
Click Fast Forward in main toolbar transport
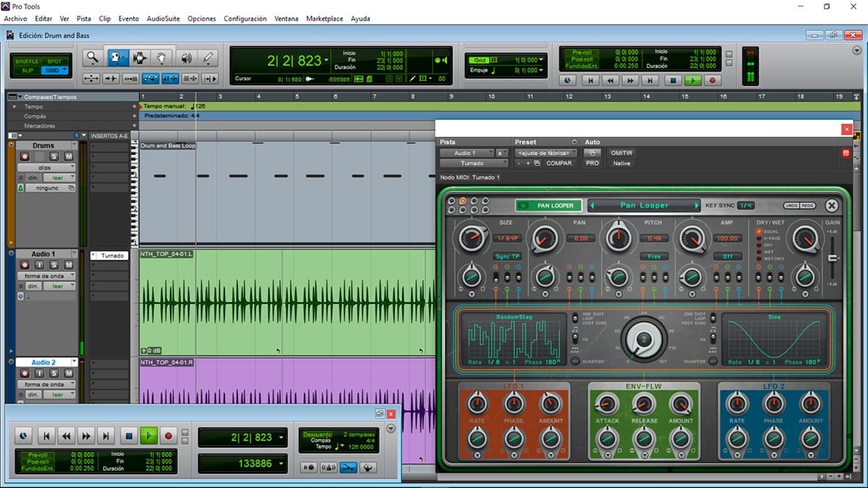click(x=630, y=81)
